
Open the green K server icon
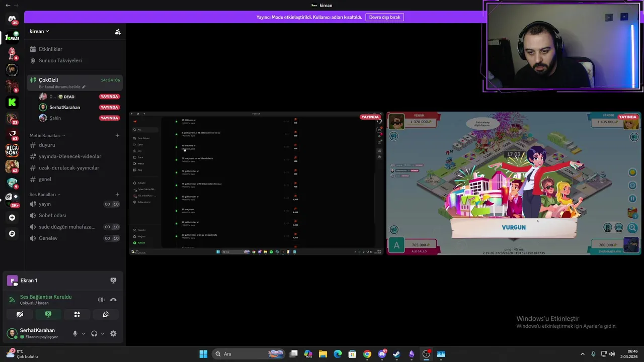pyautogui.click(x=12, y=102)
